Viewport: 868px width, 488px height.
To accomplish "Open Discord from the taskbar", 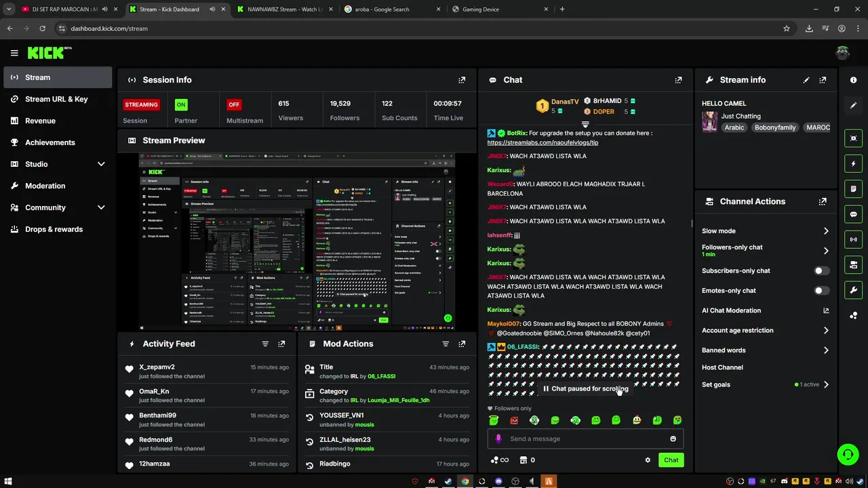I will click(x=498, y=481).
